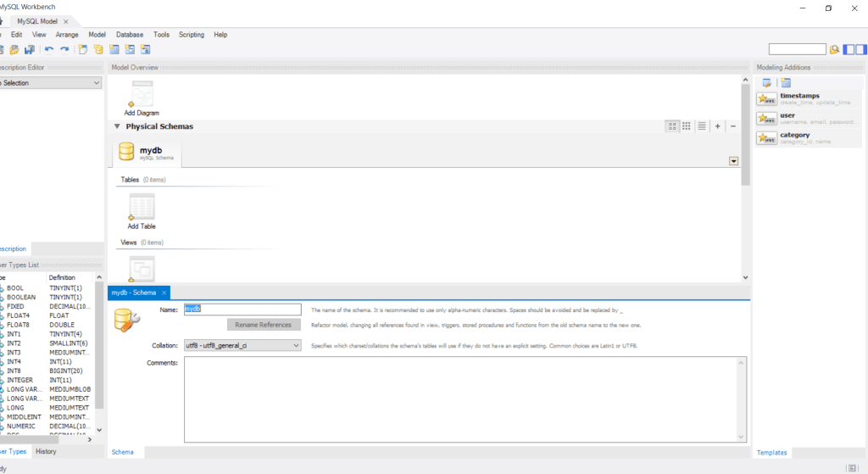
Task: Select the user template icon
Action: 766,119
